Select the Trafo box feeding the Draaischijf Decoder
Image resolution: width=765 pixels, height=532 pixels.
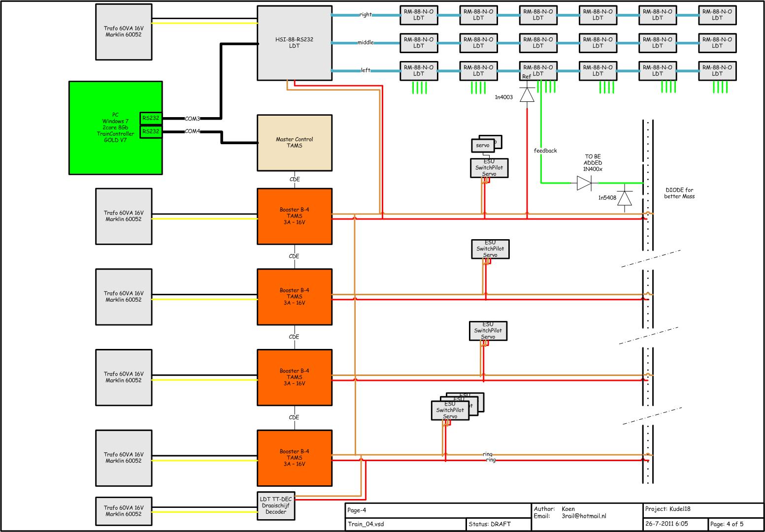pos(123,511)
